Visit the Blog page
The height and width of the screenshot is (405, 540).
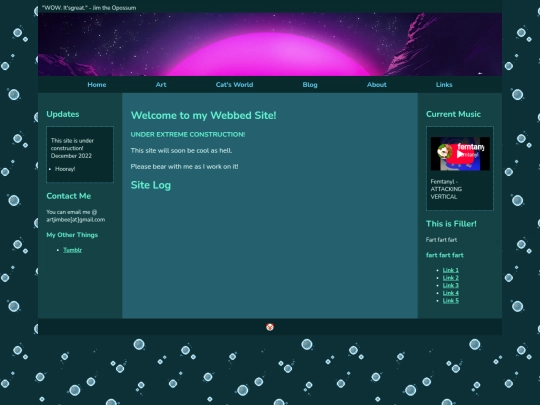coord(310,85)
